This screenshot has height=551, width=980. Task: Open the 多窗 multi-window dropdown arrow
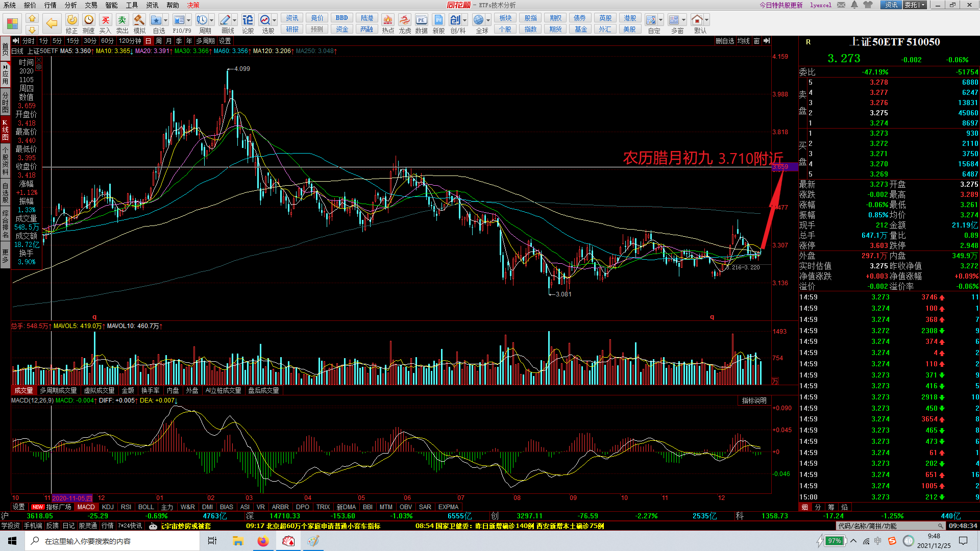tap(684, 20)
